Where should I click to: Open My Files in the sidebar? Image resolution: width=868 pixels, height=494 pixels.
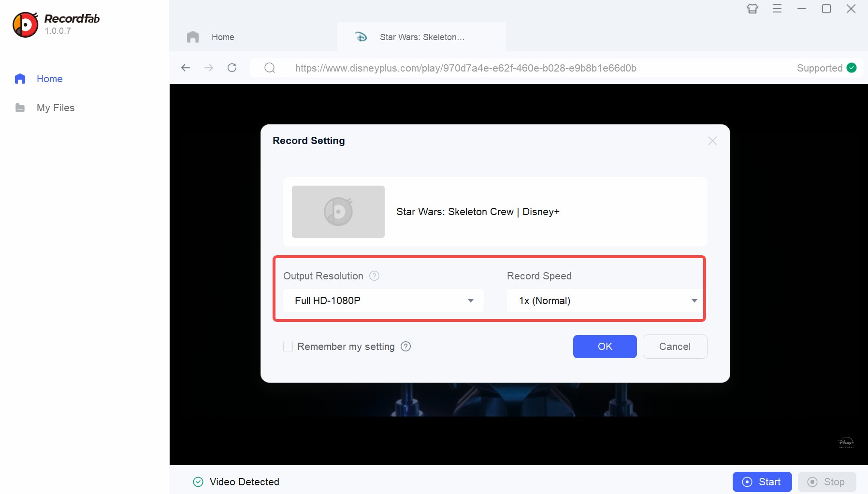coord(44,108)
